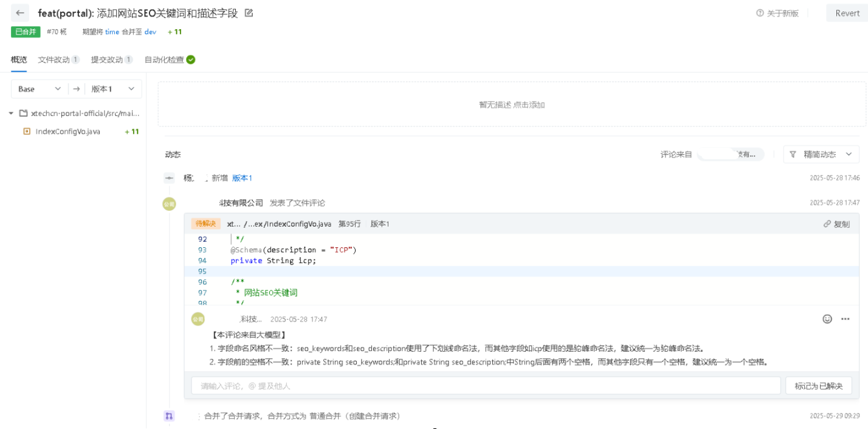This screenshot has width=868, height=429.
Task: Open the time source branch link
Action: pos(112,32)
